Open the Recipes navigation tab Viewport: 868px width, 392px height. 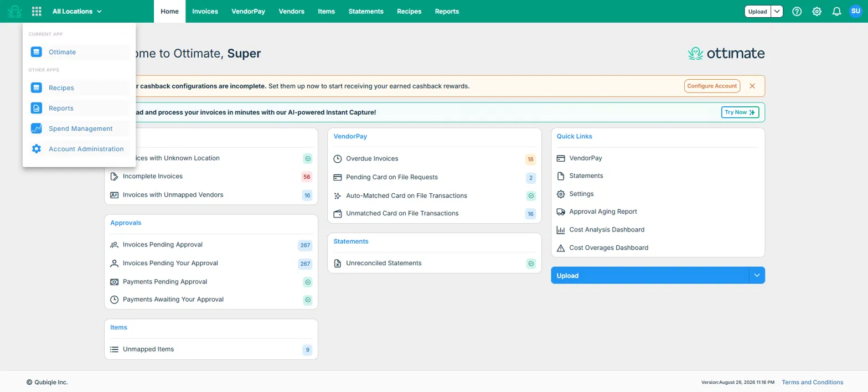(x=409, y=11)
